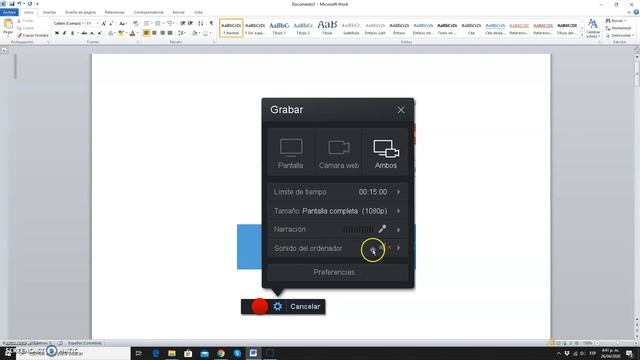Open Microsoft Store from the taskbar

click(188, 353)
